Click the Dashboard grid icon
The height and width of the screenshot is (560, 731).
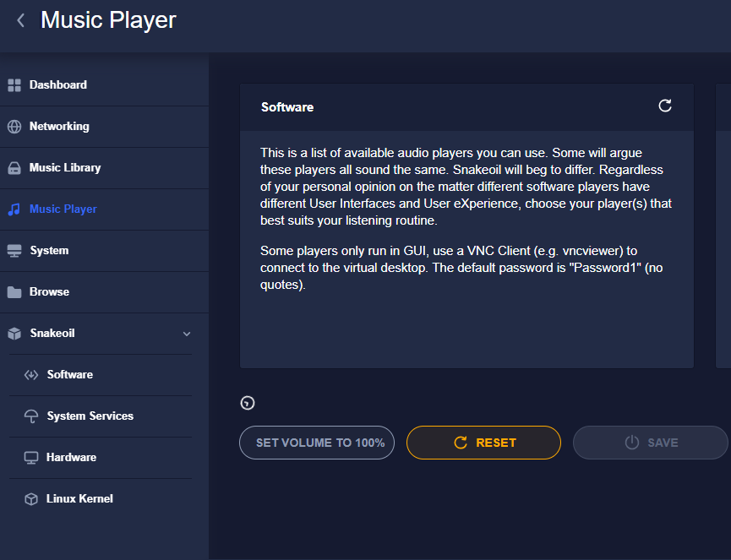tap(14, 85)
